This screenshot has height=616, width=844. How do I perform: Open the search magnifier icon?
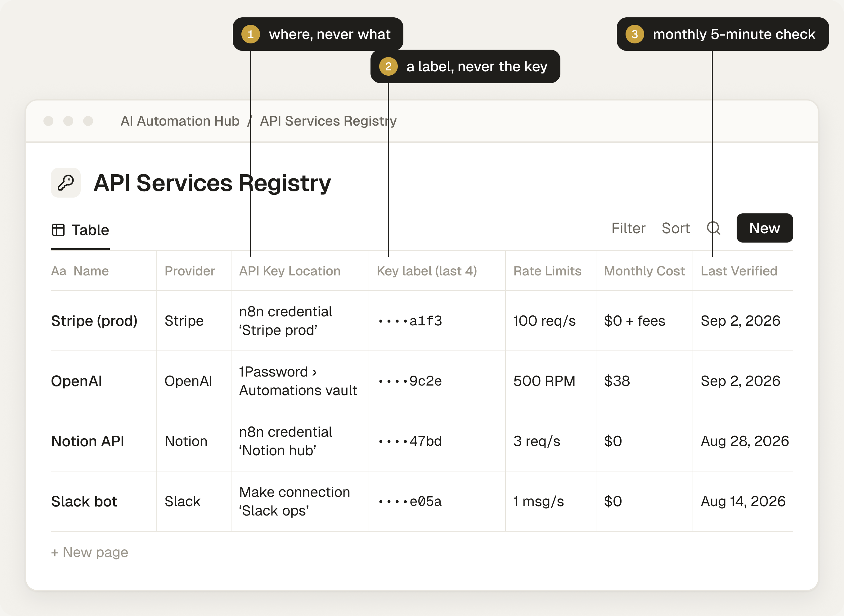tap(713, 228)
